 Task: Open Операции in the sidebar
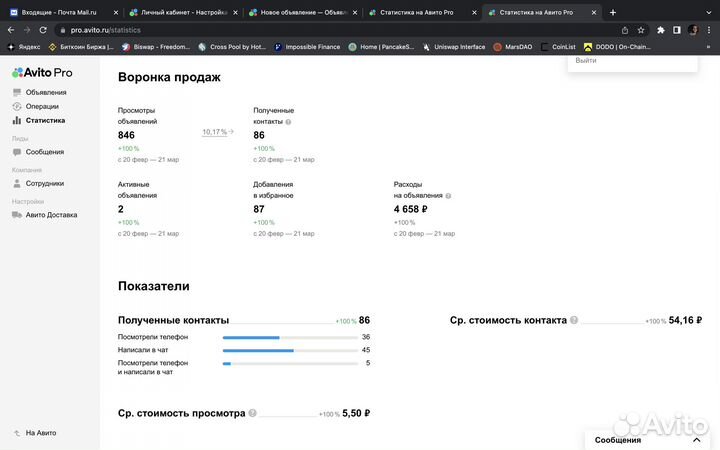coord(36,106)
